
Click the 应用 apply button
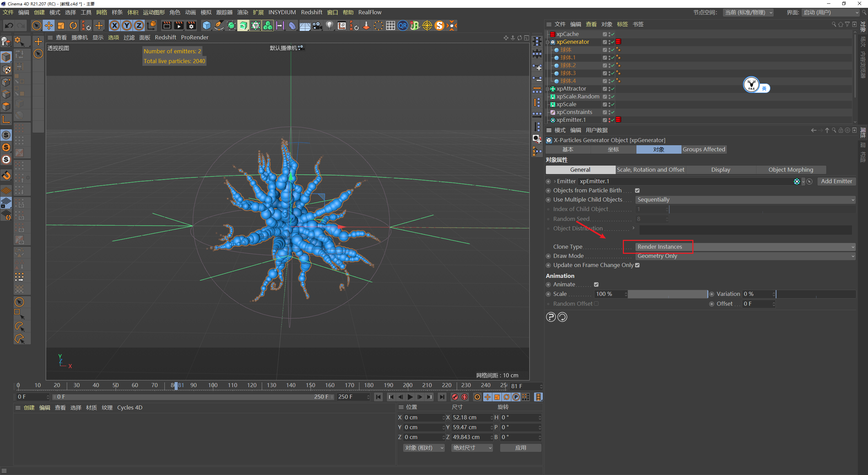520,448
